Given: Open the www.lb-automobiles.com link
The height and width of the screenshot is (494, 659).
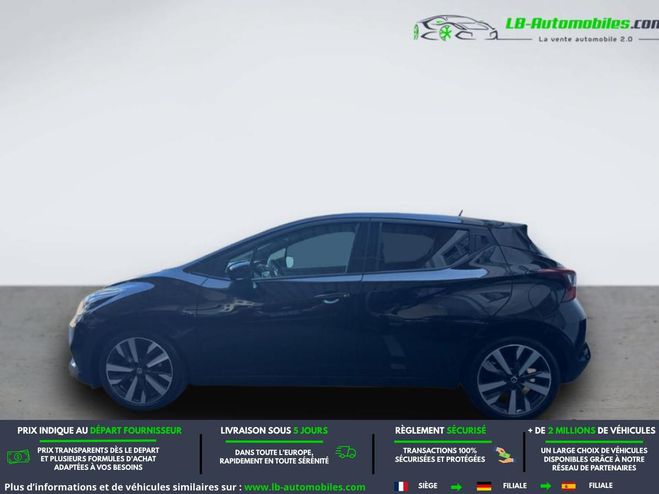Looking at the screenshot, I should pyautogui.click(x=305, y=487).
